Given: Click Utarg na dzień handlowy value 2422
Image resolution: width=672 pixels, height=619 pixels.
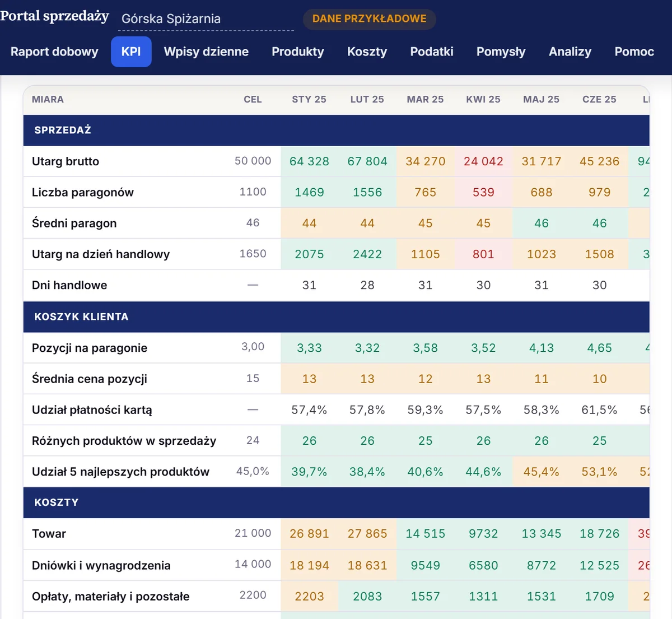Looking at the screenshot, I should [367, 254].
